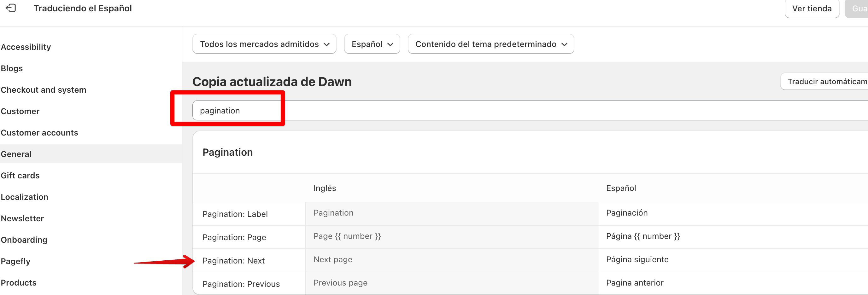Open the Todos los mercados admitidos dropdown
The image size is (868, 295).
(x=265, y=44)
